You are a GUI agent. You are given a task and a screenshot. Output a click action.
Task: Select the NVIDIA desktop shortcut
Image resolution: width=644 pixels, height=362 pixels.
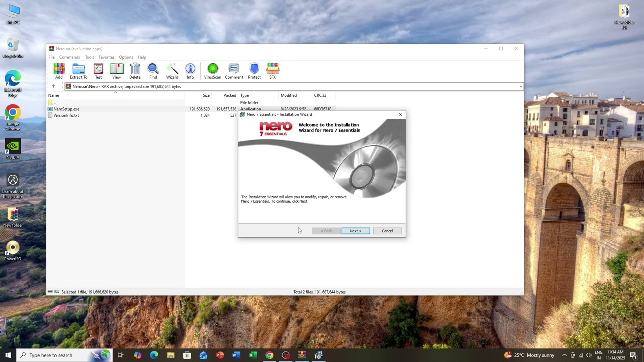[x=13, y=149]
